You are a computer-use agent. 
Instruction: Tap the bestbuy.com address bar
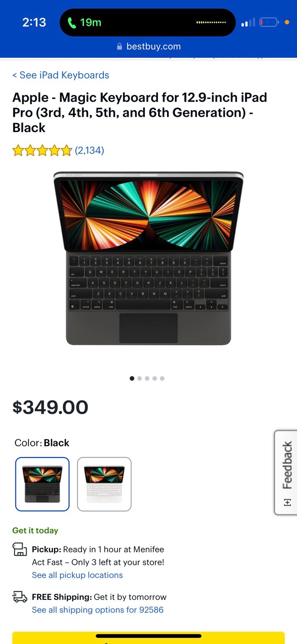point(148,46)
